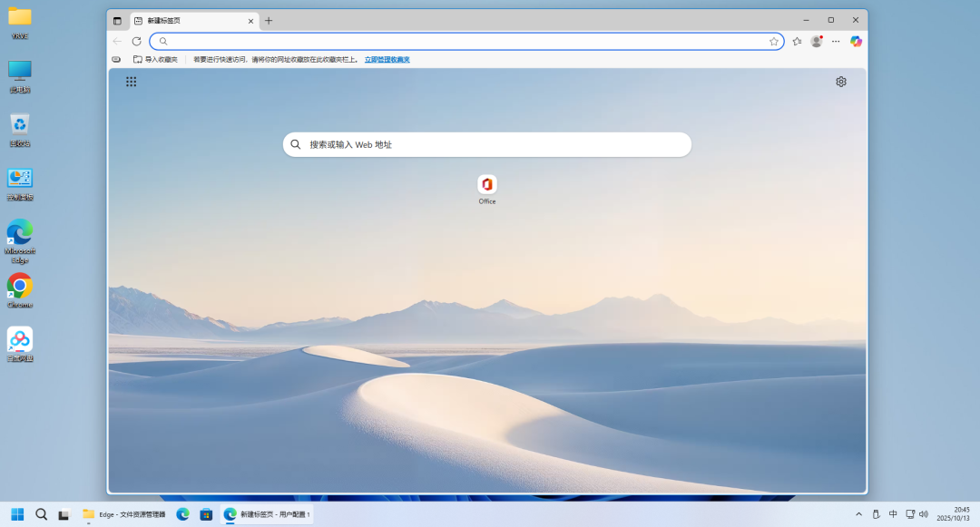Open a new tab with plus button
The image size is (980, 527).
tap(269, 21)
